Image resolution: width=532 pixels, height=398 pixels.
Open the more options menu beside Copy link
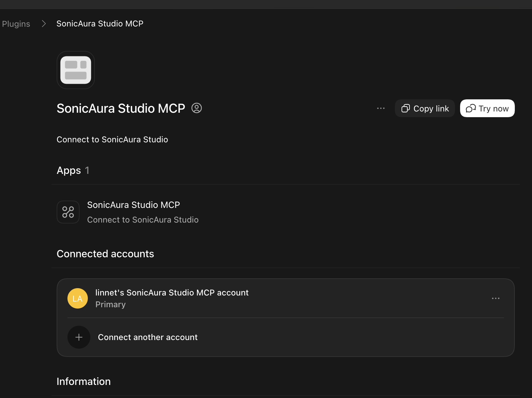tap(381, 108)
